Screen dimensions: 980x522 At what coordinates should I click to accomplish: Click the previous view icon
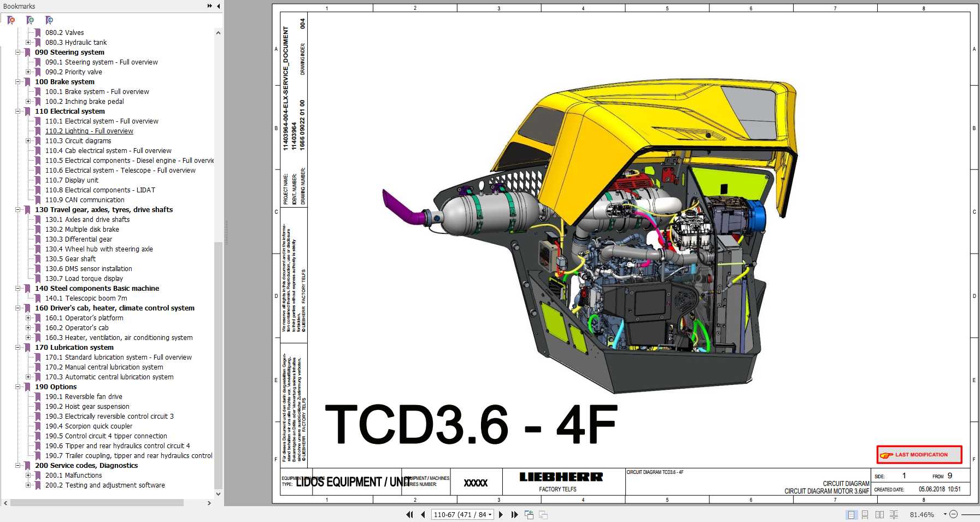(x=528, y=514)
